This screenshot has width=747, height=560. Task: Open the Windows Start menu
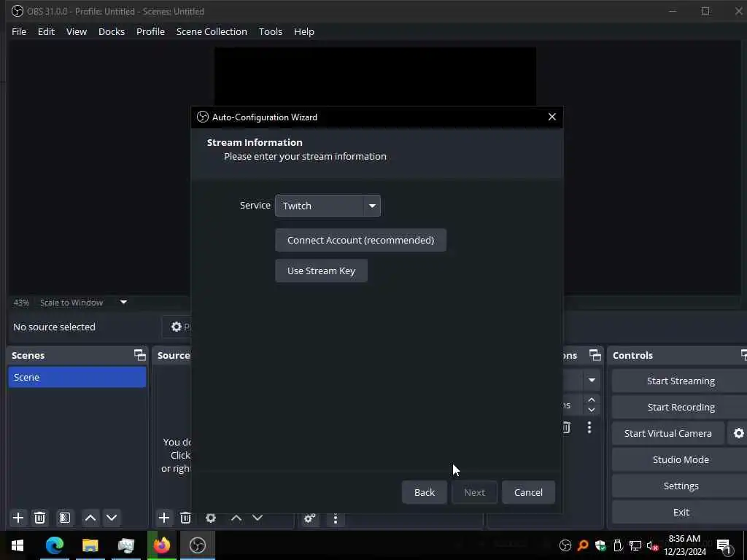coord(18,545)
